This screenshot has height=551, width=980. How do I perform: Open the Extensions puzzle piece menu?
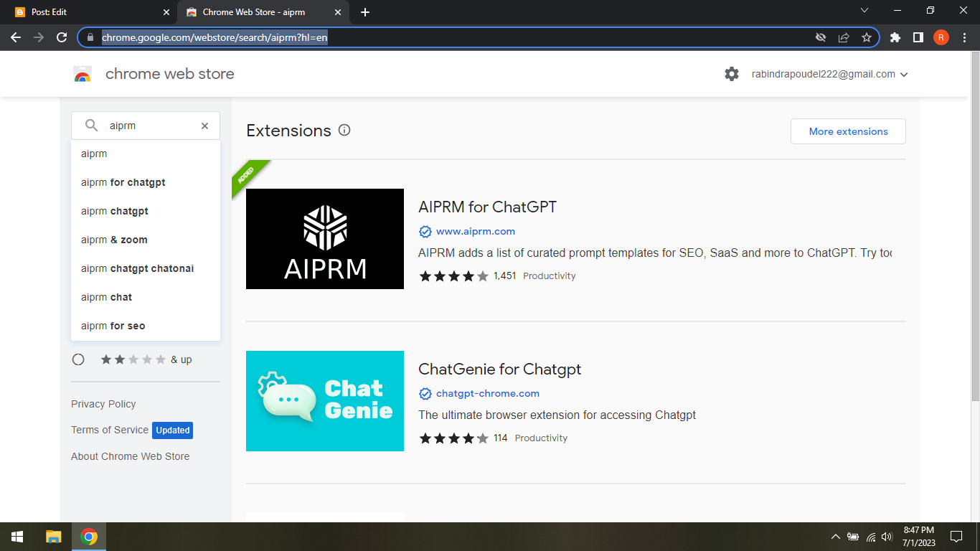(895, 37)
